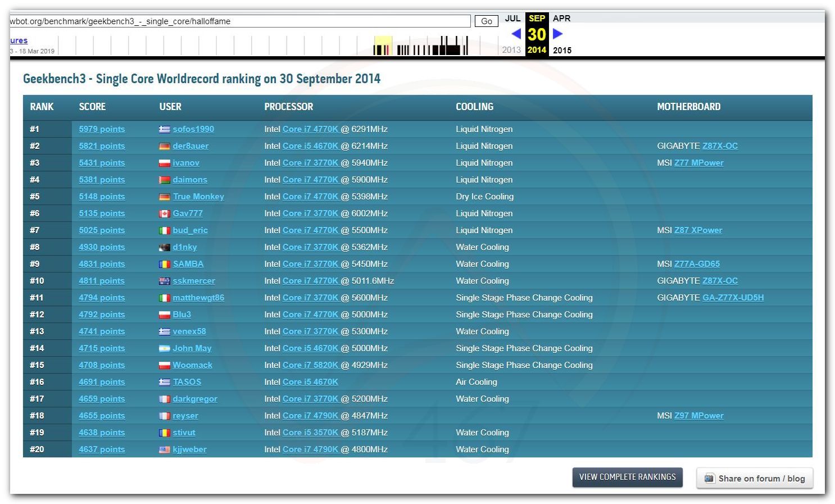This screenshot has width=835, height=504.
Task: Jump to 2015 capture year
Action: (x=562, y=50)
